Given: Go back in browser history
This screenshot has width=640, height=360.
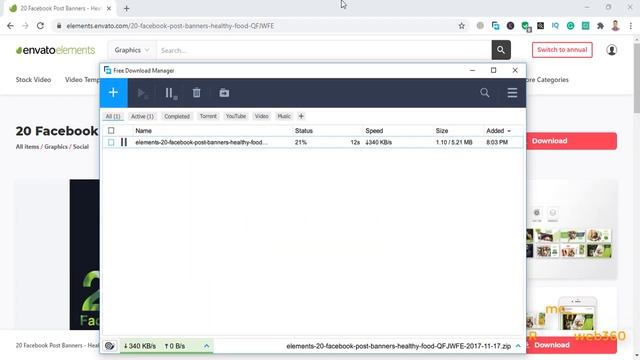Looking at the screenshot, I should coord(11,26).
